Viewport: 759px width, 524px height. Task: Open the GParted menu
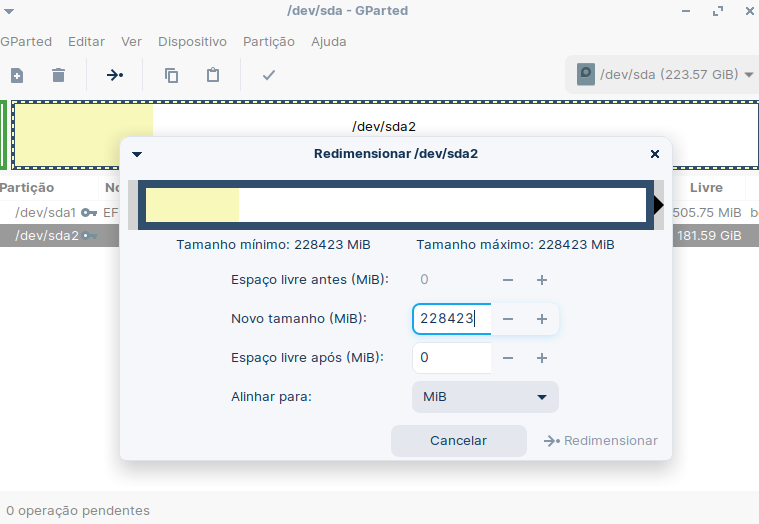coord(26,42)
